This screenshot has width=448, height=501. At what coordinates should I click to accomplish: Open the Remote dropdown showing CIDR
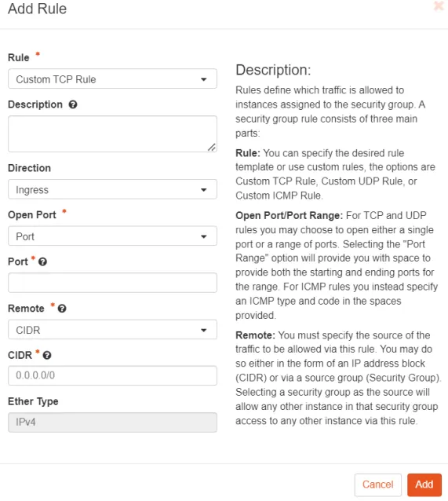112,330
